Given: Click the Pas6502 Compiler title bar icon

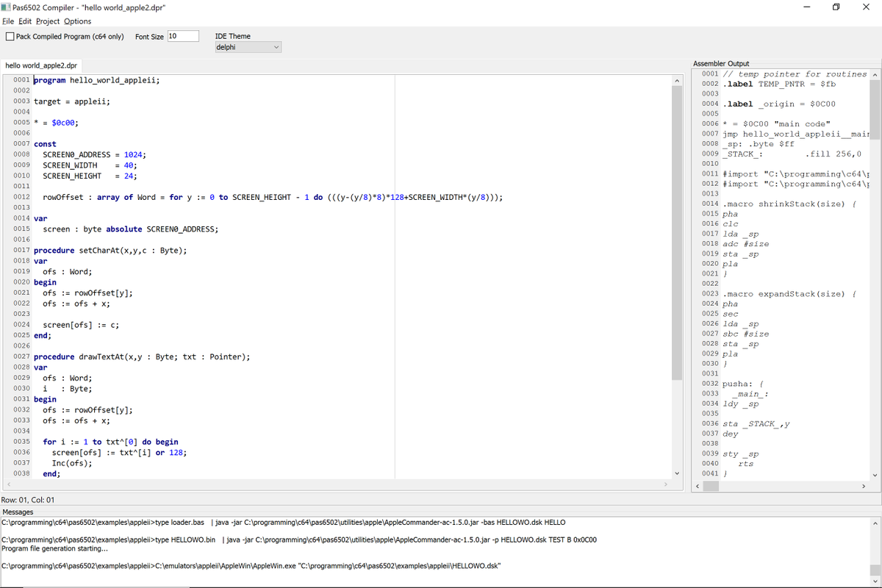Looking at the screenshot, I should [7, 7].
